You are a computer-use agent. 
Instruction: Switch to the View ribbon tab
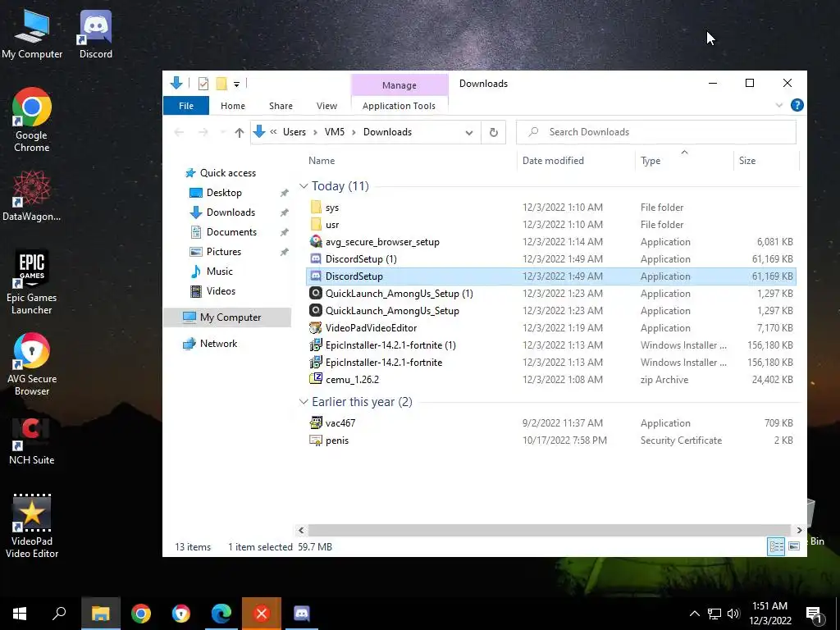[326, 106]
